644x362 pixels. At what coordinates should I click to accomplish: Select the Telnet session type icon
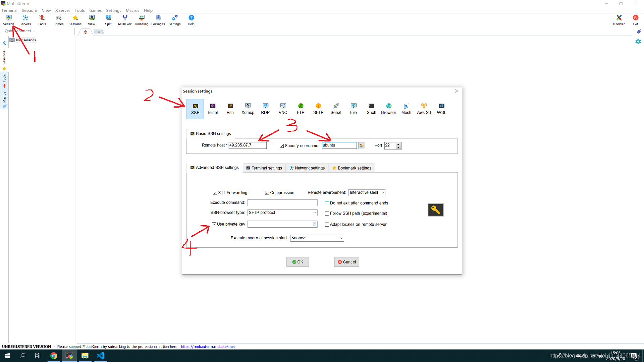213,109
